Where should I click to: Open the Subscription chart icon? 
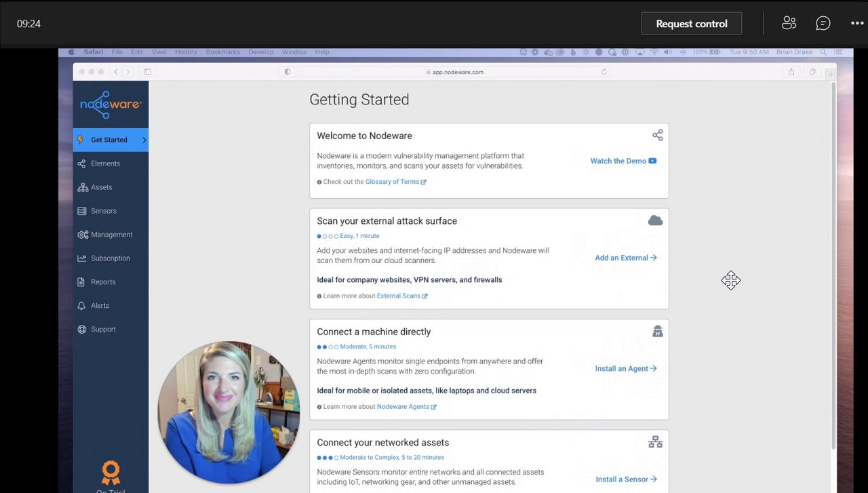82,258
